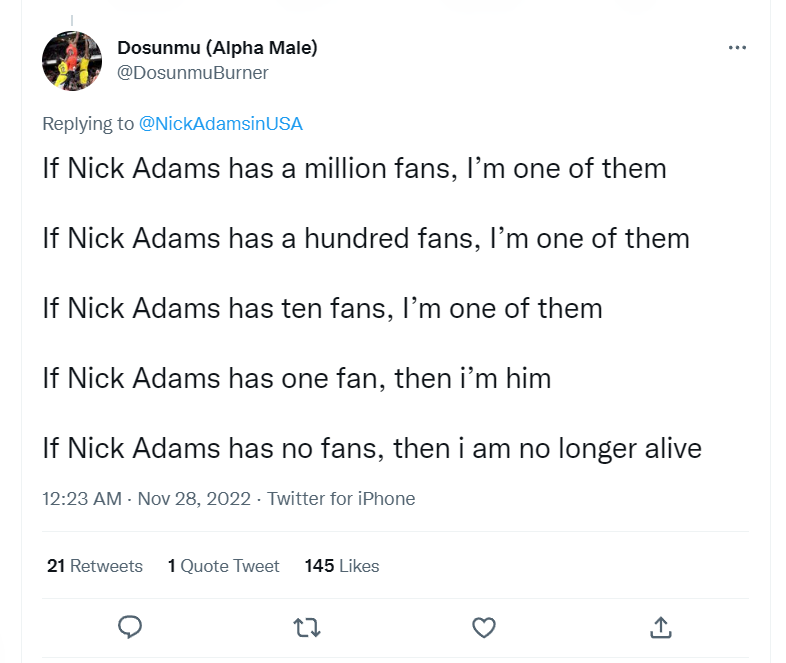Reply to the tweet via speech bubble icon
Image resolution: width=786 pixels, height=663 pixels.
pyautogui.click(x=130, y=627)
